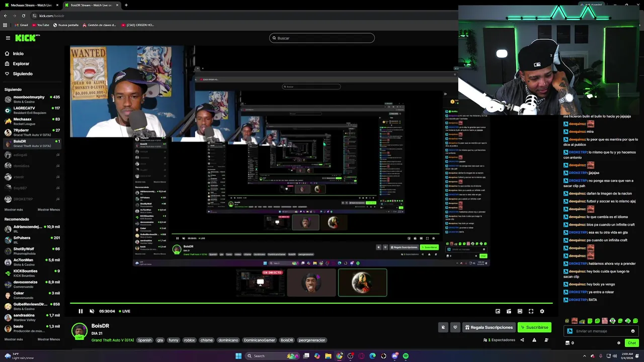Image resolution: width=644 pixels, height=362 pixels.
Task: Pause the BoisDR stream
Action: point(80,311)
